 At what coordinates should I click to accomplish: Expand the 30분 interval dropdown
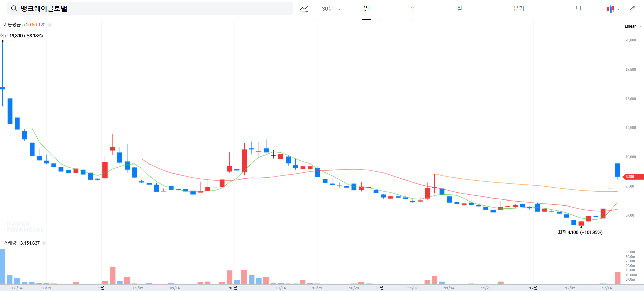[331, 9]
